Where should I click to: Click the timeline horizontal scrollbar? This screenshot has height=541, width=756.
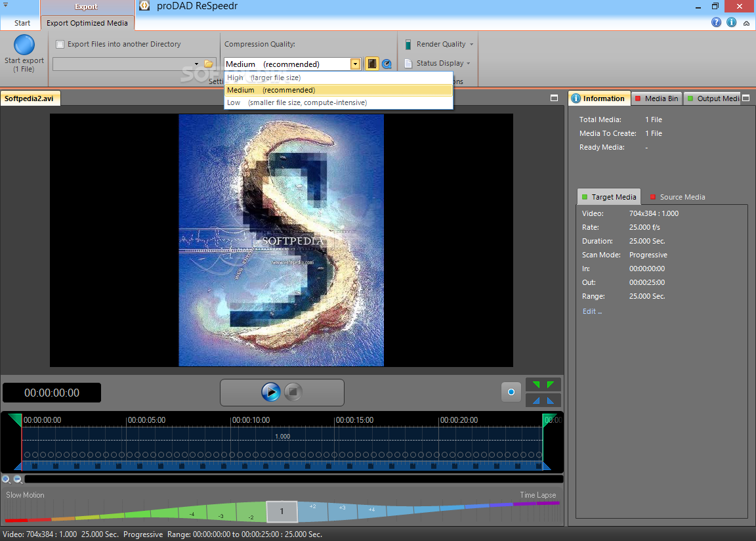click(293, 479)
